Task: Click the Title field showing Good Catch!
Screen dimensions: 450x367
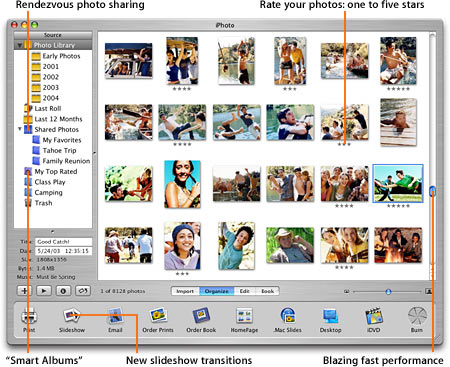Action: pos(63,242)
